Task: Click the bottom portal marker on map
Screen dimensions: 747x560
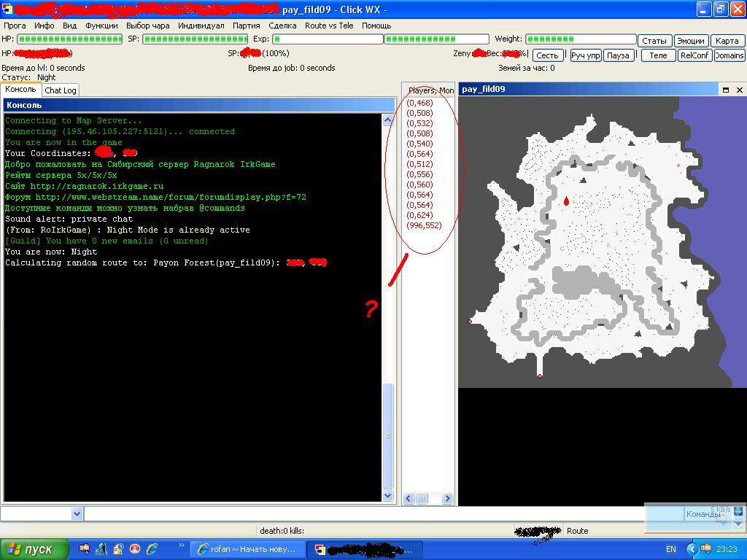Action: point(540,376)
